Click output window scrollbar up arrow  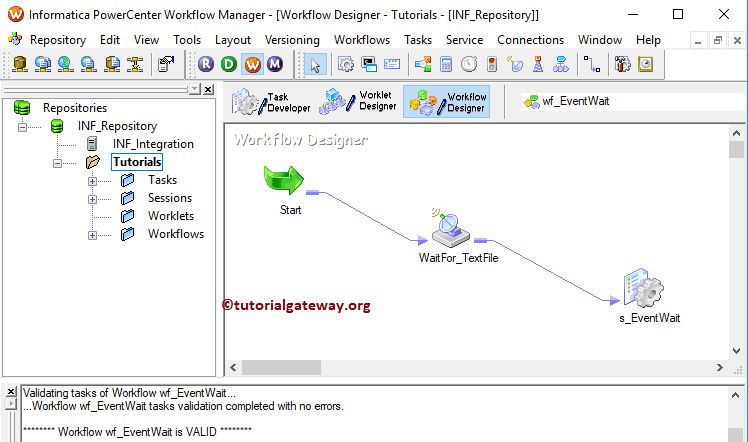click(735, 395)
